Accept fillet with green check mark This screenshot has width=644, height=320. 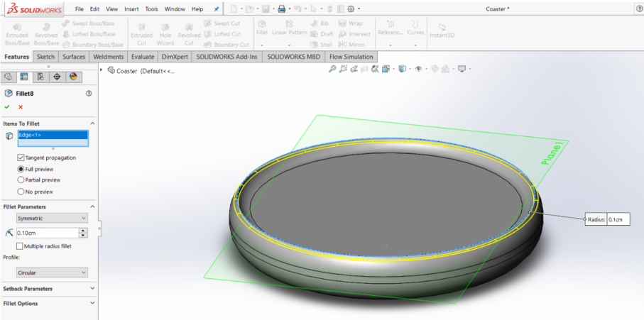(x=7, y=107)
